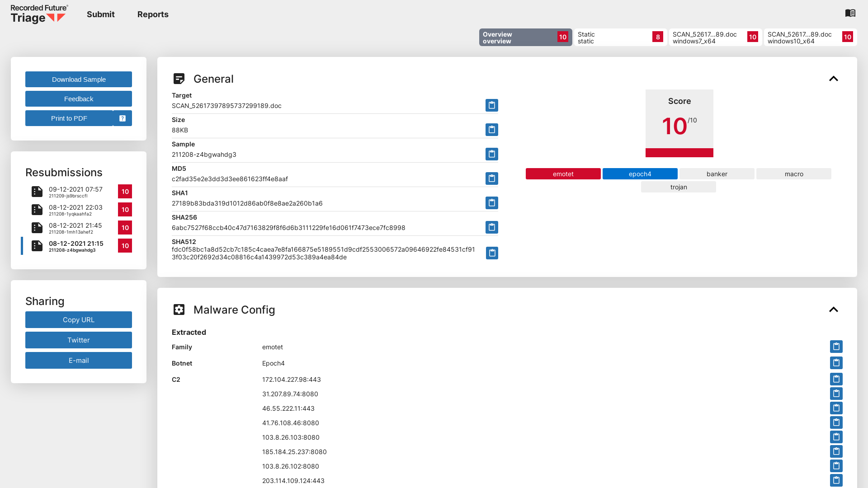Click the Copy URL button
868x488 pixels.
(x=79, y=320)
